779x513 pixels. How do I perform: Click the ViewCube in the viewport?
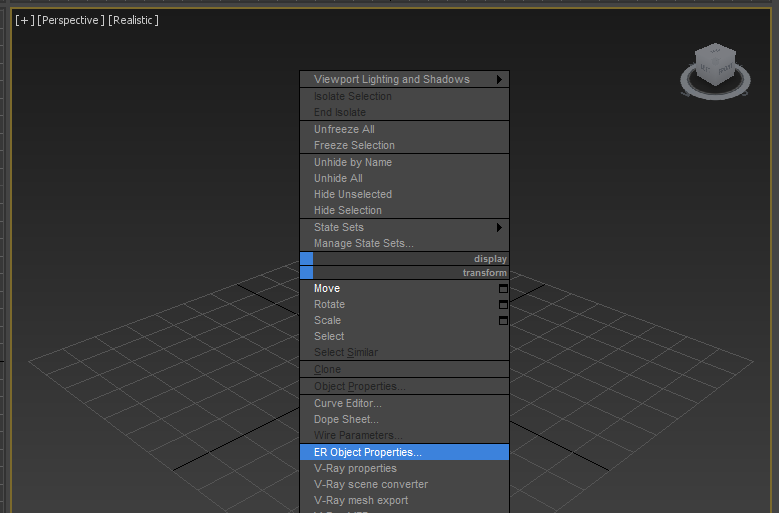point(715,65)
